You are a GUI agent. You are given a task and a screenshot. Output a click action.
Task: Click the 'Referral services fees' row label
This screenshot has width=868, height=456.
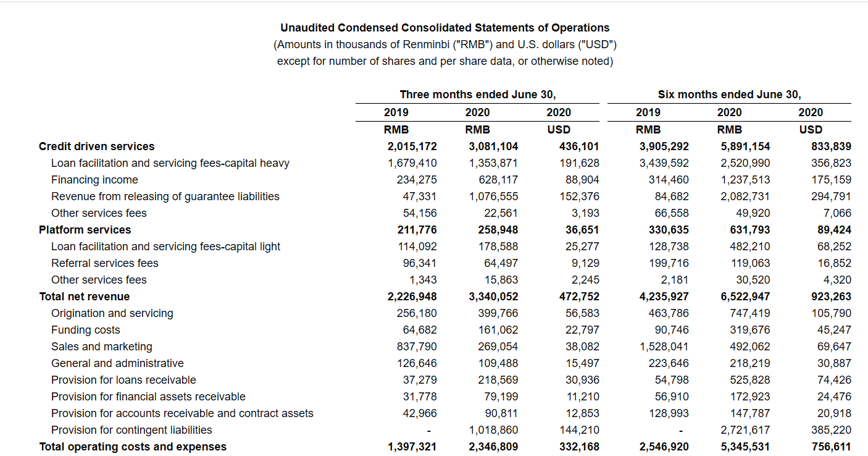click(x=104, y=263)
